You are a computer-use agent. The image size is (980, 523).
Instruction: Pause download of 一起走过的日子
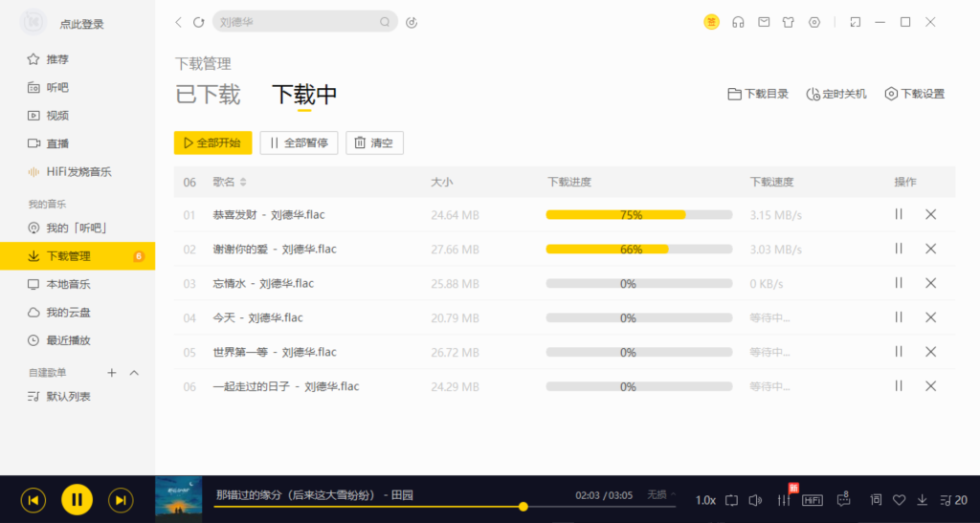(x=898, y=385)
